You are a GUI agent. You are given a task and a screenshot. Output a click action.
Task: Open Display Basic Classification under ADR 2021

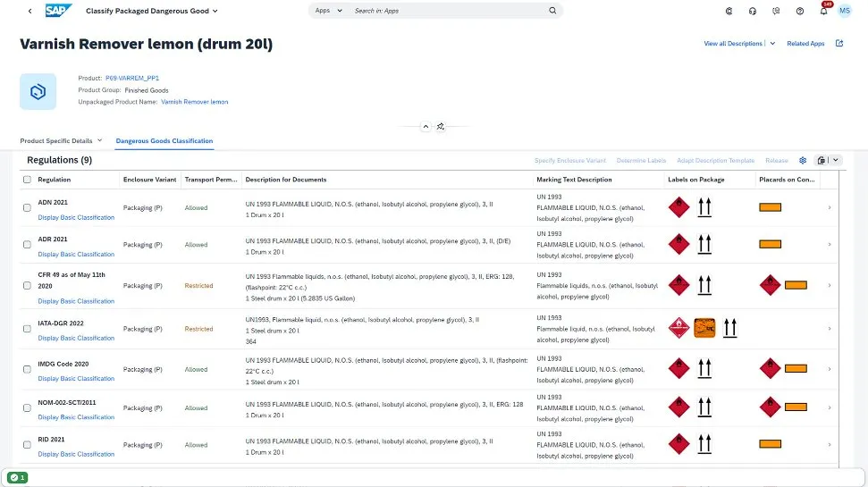tap(76, 255)
